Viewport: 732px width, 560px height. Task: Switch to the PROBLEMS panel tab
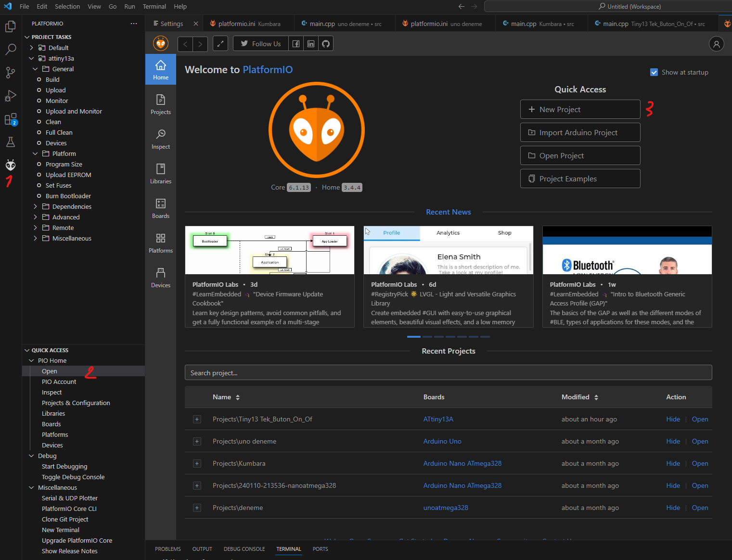click(168, 549)
